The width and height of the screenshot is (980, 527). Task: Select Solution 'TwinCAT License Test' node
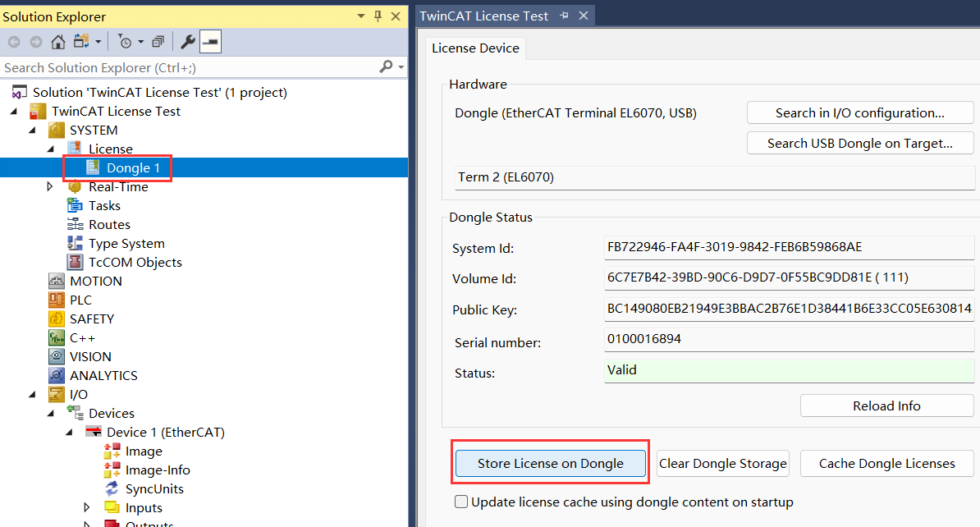pos(159,93)
